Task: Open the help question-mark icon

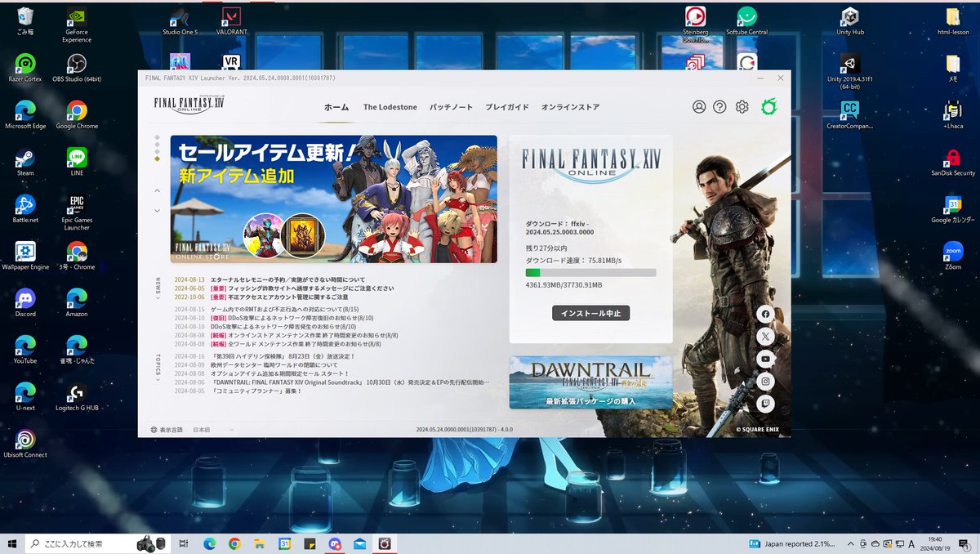Action: click(x=719, y=106)
